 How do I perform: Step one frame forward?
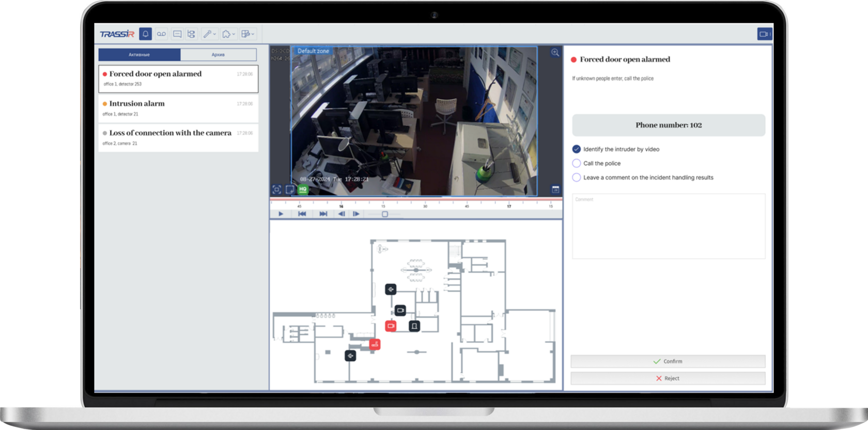click(x=356, y=214)
